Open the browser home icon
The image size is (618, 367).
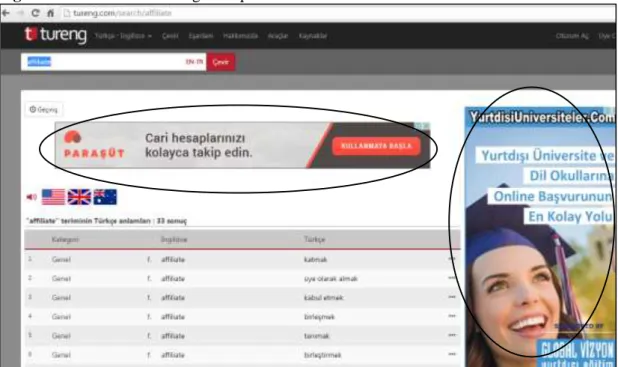pyautogui.click(x=50, y=13)
